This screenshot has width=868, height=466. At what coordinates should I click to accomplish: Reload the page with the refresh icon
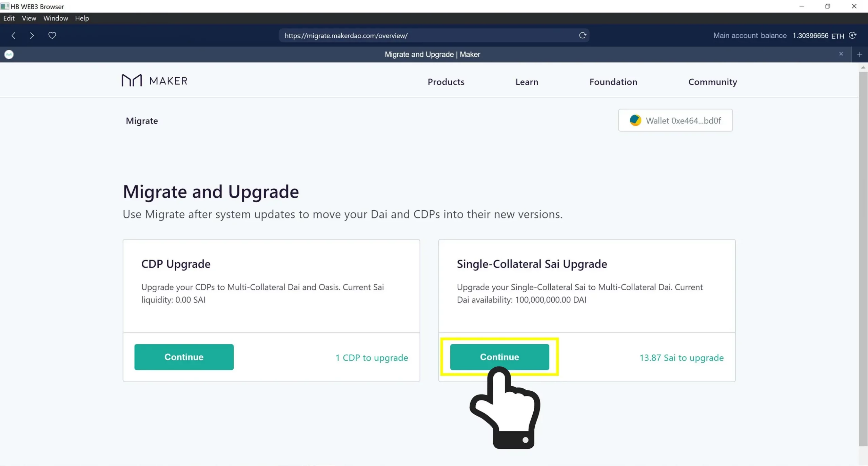click(x=583, y=35)
